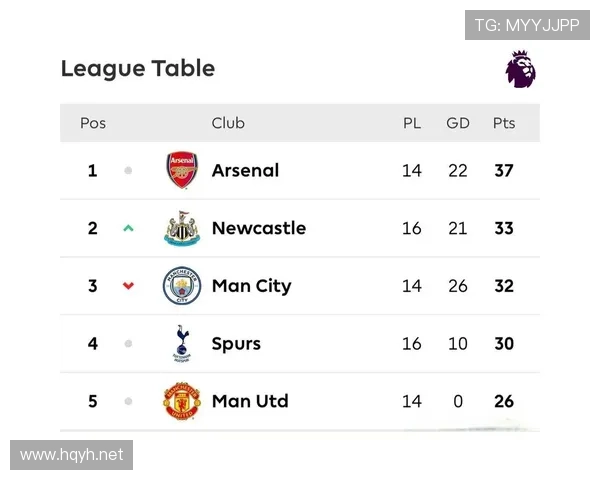Viewport: 600px width, 480px height.
Task: Click Spurs' grey no-change position dot
Action: coord(128,344)
